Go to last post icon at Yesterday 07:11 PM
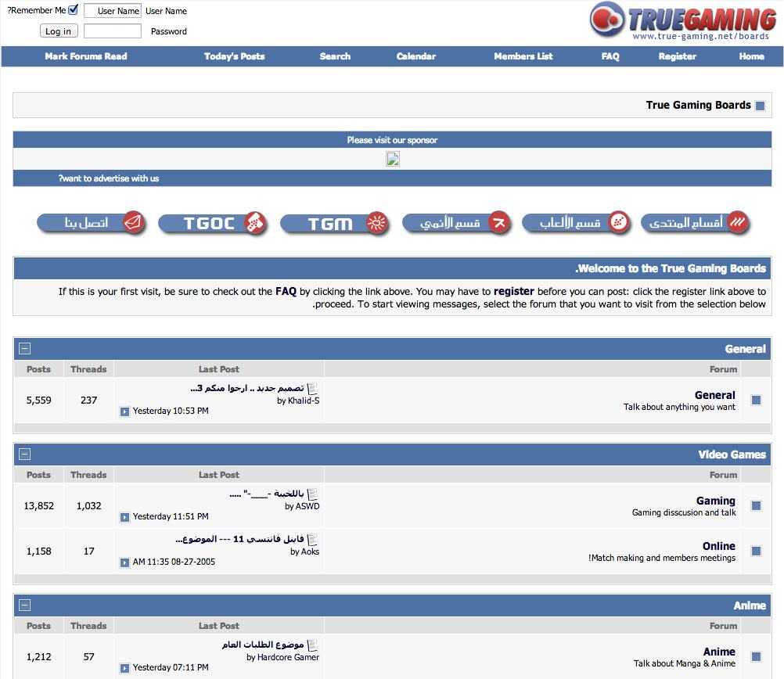 pyautogui.click(x=124, y=668)
